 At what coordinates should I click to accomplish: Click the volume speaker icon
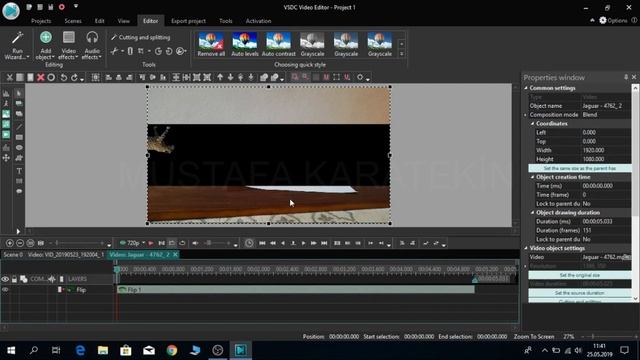(x=195, y=243)
